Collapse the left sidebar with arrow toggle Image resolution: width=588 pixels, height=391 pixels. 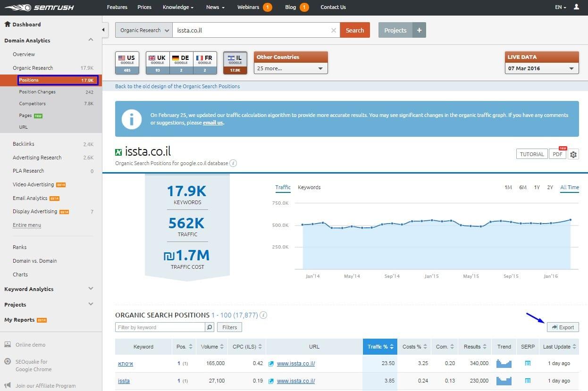click(x=104, y=30)
